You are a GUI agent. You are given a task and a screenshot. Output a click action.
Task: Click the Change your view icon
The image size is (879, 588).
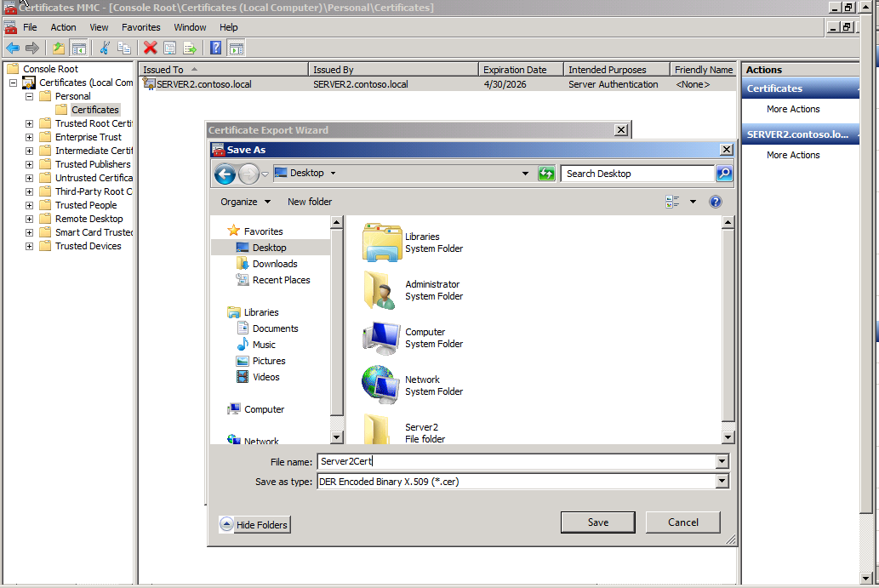tap(672, 202)
